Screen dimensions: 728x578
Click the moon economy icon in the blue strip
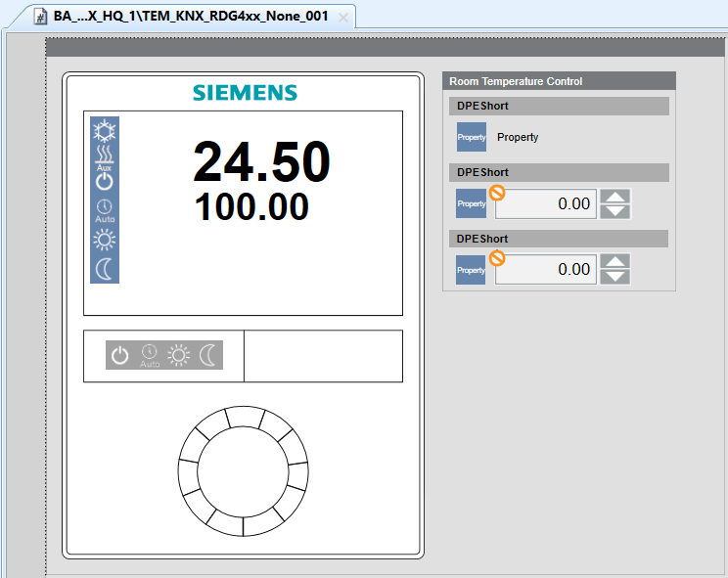coord(104,269)
